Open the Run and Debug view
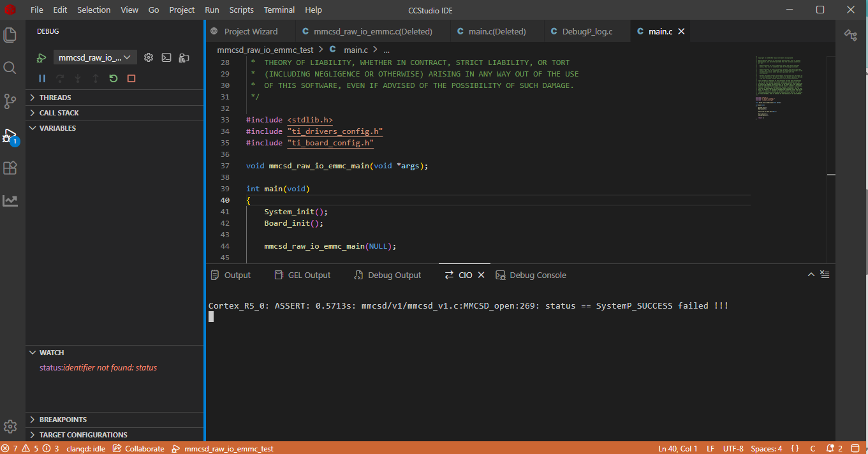Viewport: 868px width, 454px height. tap(10, 135)
